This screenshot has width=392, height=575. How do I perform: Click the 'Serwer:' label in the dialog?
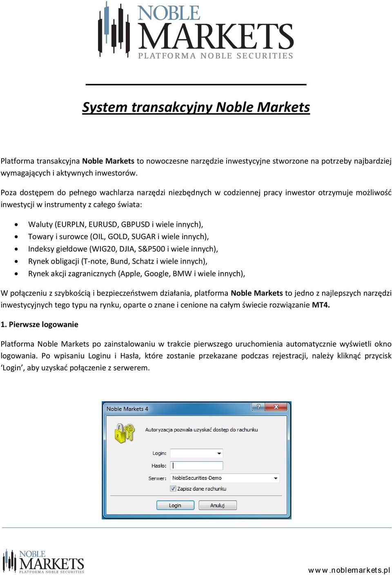(x=157, y=478)
